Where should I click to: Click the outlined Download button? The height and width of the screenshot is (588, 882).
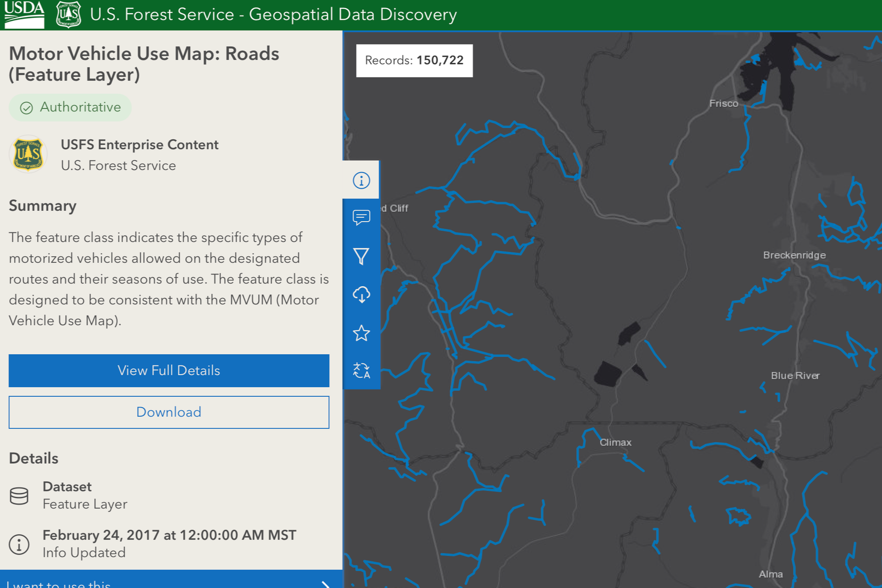point(169,412)
